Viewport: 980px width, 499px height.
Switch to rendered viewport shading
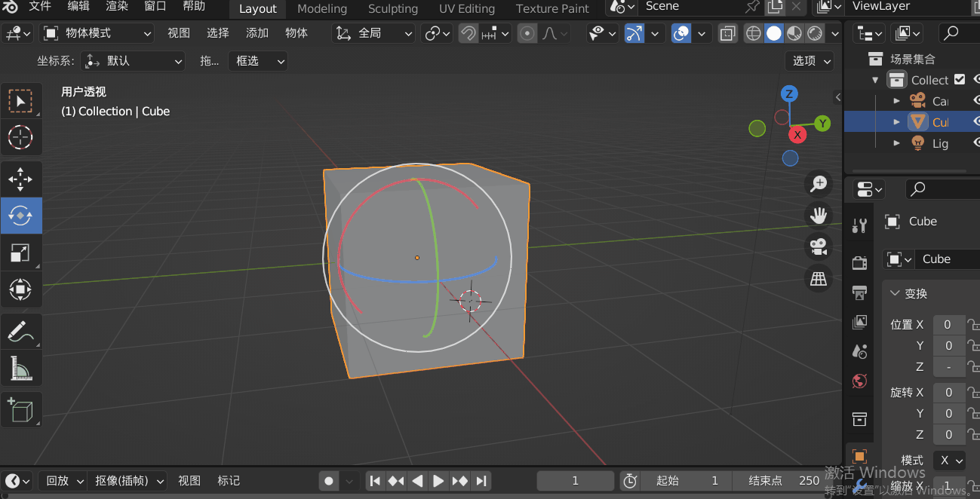tap(815, 33)
